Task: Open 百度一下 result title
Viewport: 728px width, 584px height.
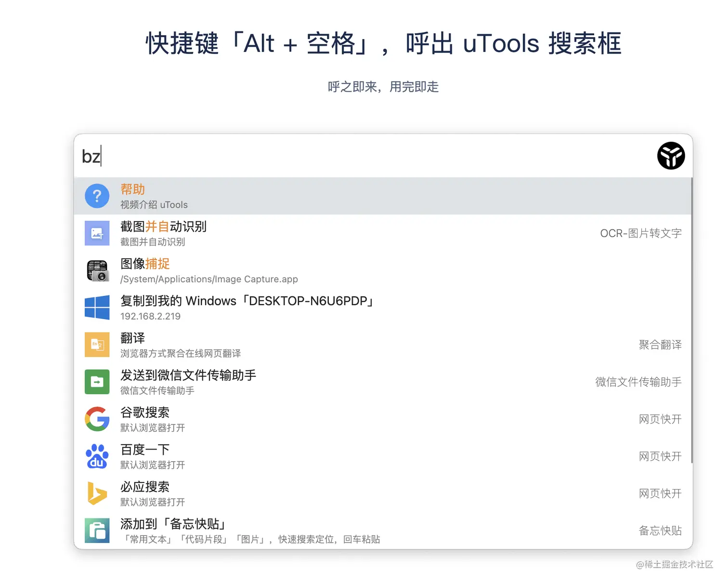Action: click(x=145, y=449)
